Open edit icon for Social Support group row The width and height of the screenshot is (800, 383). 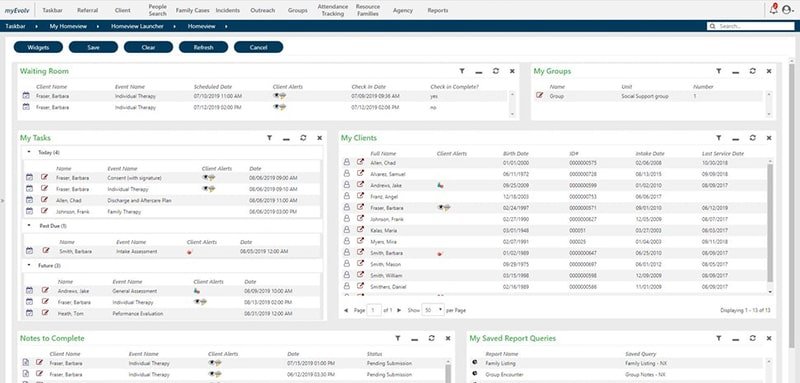pos(539,95)
